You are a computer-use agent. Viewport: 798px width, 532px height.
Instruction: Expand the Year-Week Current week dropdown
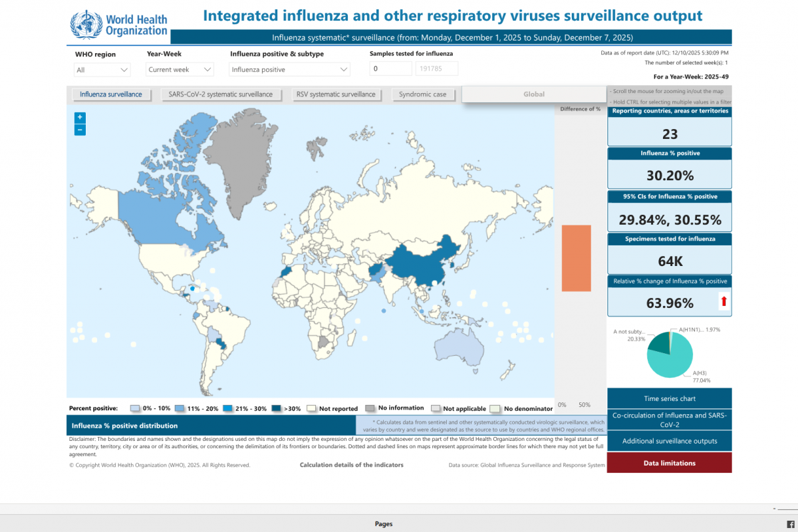180,69
